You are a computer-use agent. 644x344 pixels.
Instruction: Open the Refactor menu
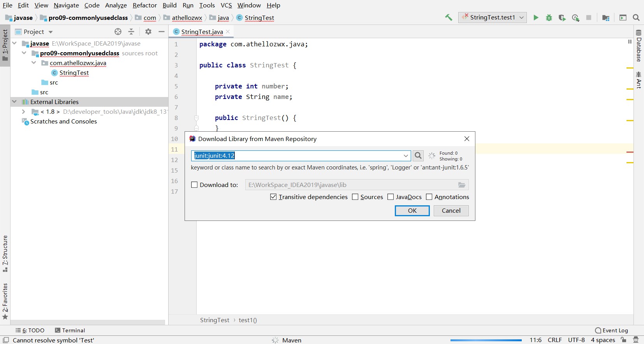pos(144,5)
